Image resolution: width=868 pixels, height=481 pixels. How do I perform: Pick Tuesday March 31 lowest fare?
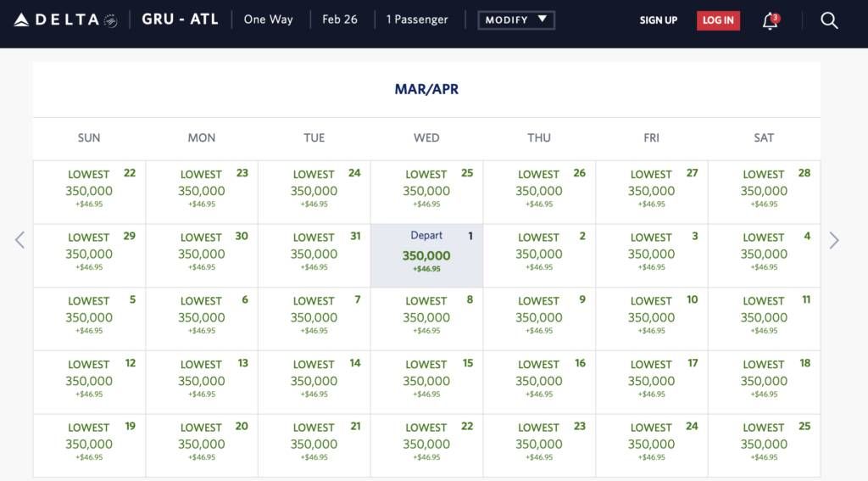click(314, 255)
